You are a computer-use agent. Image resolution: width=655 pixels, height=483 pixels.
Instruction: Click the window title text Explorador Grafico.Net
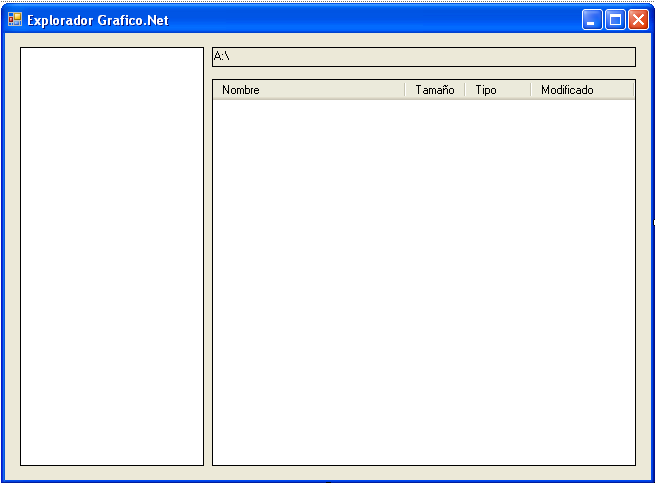point(98,20)
